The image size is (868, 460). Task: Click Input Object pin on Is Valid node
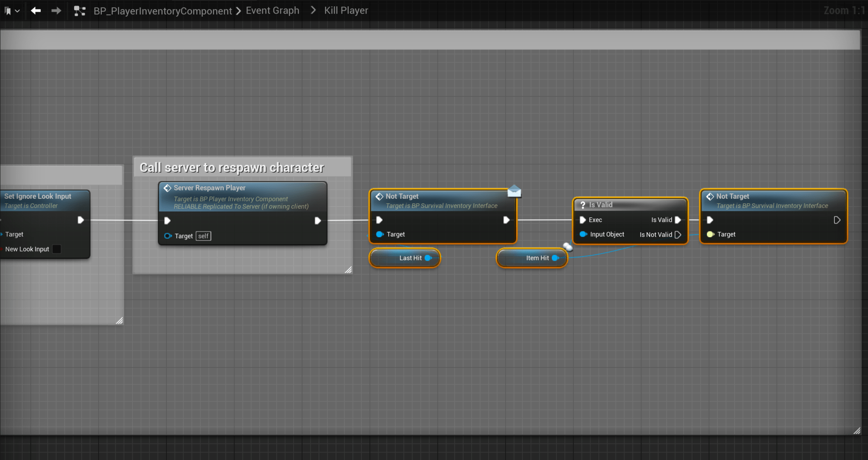click(x=583, y=234)
